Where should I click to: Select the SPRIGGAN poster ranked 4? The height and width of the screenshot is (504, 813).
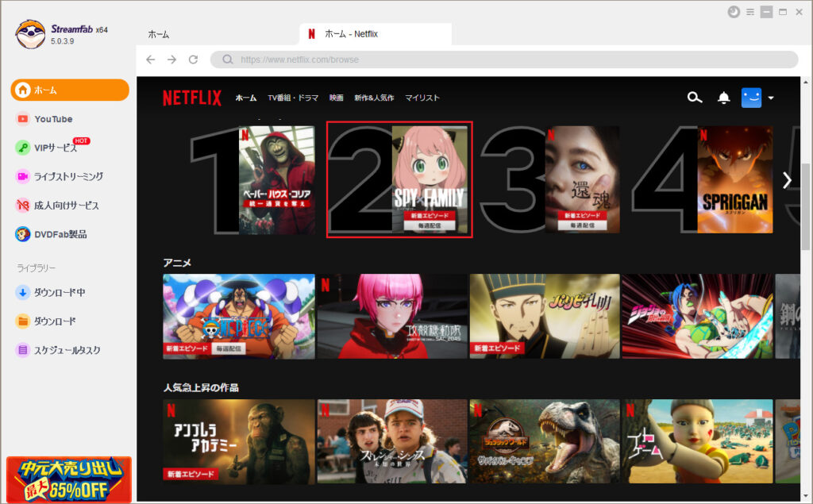pyautogui.click(x=735, y=179)
